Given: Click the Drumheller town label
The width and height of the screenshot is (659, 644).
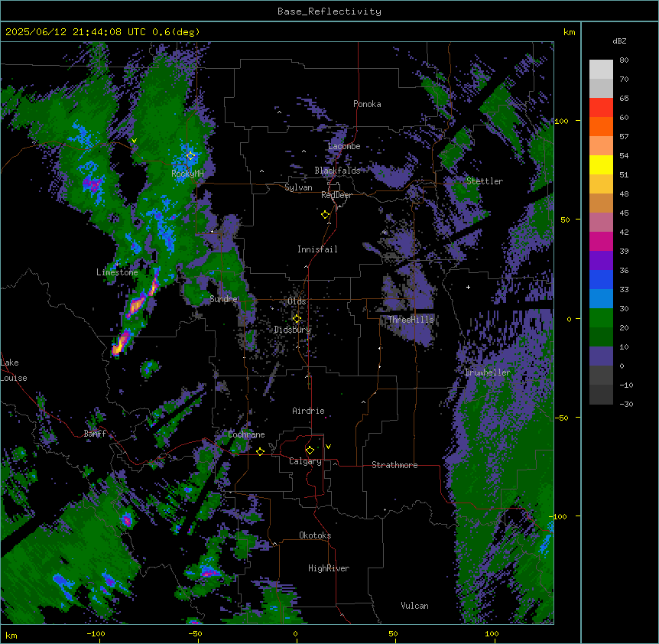Looking at the screenshot, I should 488,372.
